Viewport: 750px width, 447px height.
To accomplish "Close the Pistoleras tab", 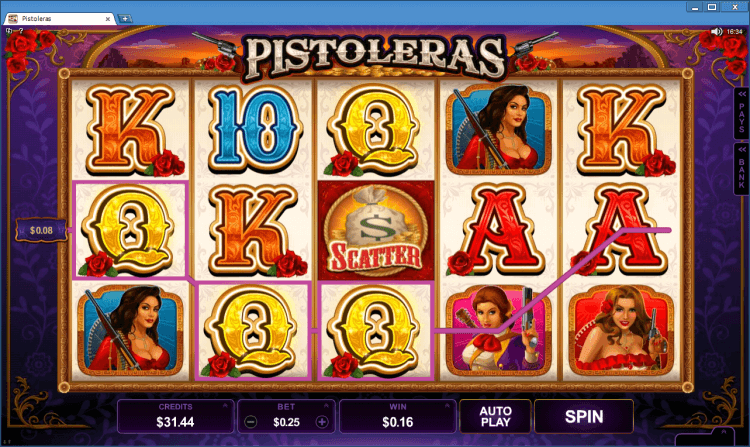I will point(108,19).
